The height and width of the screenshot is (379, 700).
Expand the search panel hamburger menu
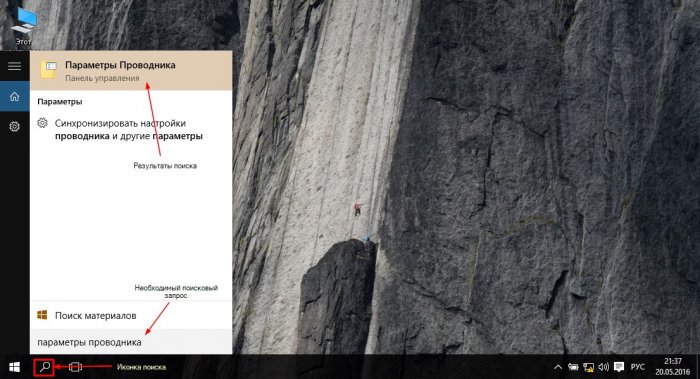click(14, 66)
